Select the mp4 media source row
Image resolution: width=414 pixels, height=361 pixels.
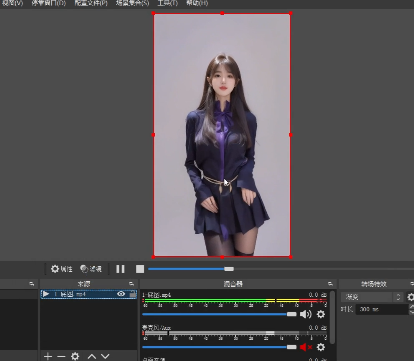click(x=89, y=294)
